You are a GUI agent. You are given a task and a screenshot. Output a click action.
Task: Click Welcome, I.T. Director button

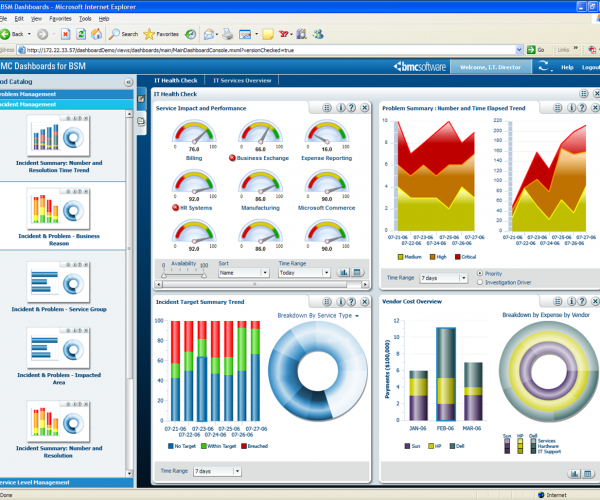pos(491,67)
